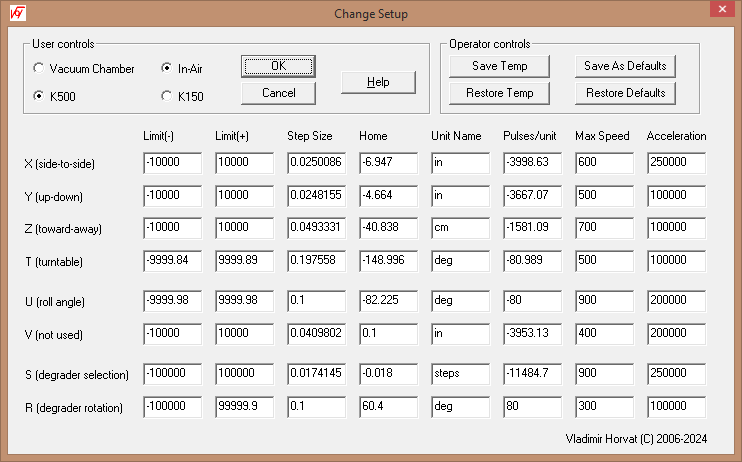Click the Cancel button
Viewport: 742px width, 462px height.
tap(278, 93)
